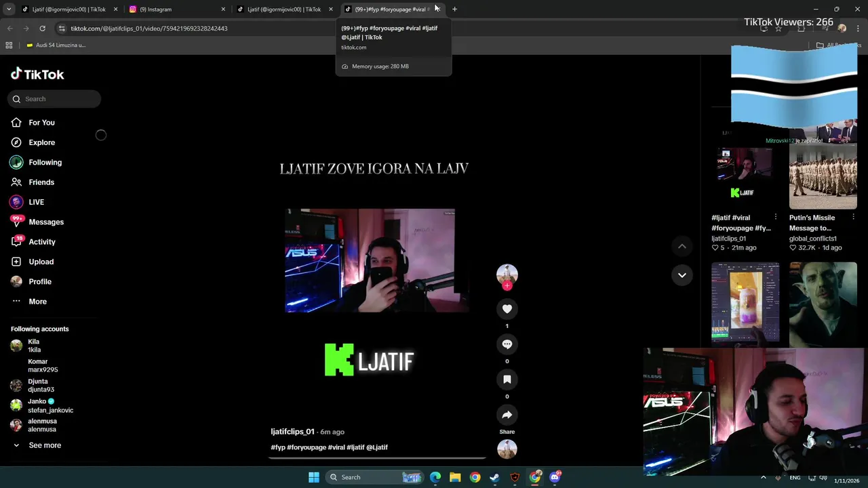Image resolution: width=868 pixels, height=488 pixels.
Task: Open the tab search dropdown
Action: pyautogui.click(x=8, y=9)
